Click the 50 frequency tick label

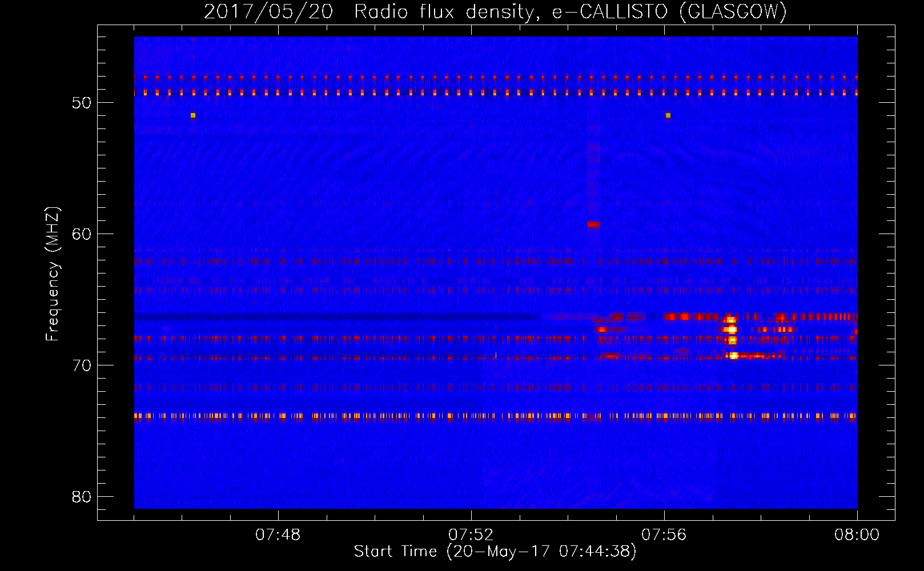[82, 103]
